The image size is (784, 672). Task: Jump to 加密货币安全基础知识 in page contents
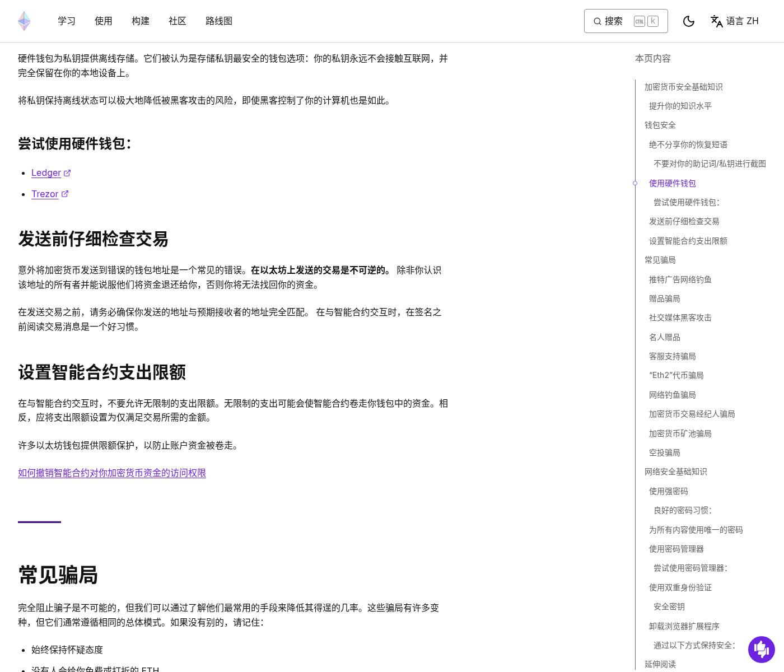(683, 87)
